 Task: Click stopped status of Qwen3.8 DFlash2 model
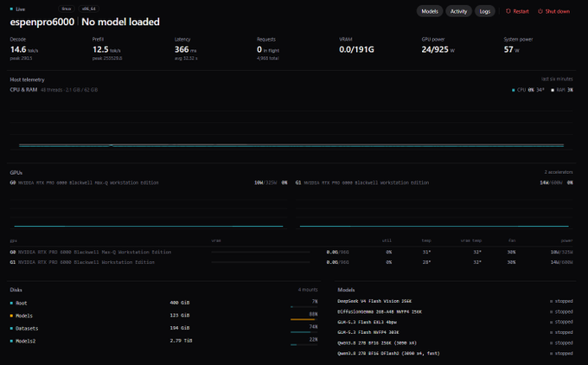[561, 354]
